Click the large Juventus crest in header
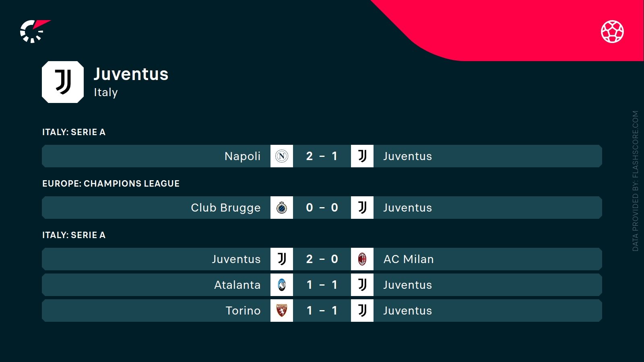 (63, 82)
